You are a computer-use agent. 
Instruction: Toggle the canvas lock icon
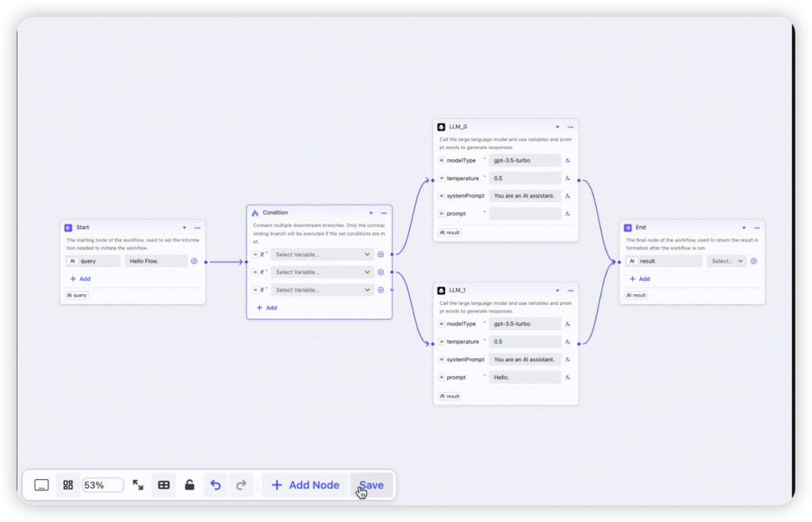190,485
